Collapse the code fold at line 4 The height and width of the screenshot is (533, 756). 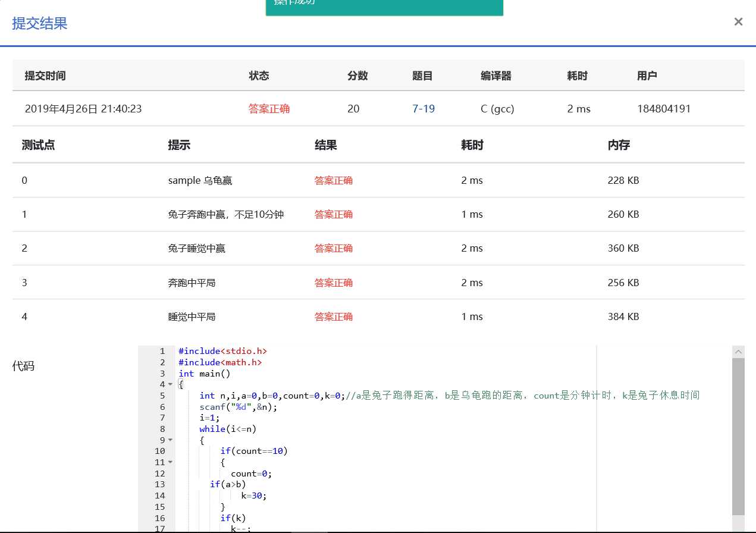[x=170, y=384]
